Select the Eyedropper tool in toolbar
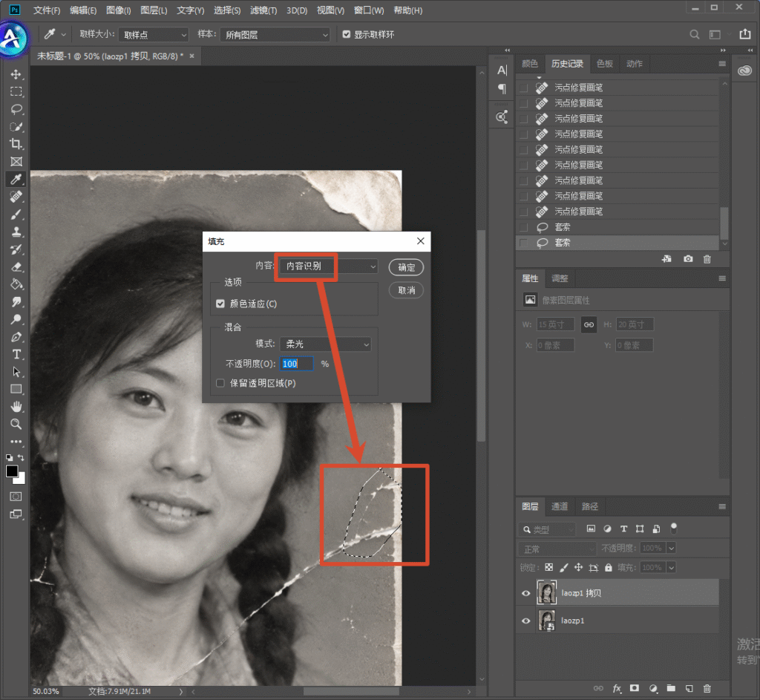 tap(16, 180)
